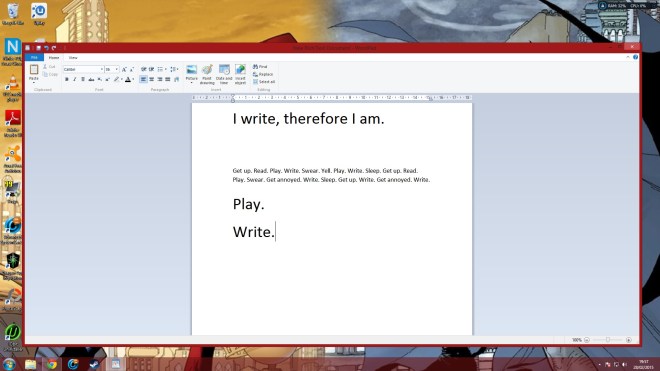Open File Explorer folder in taskbar
660x371 pixels.
pos(30,364)
